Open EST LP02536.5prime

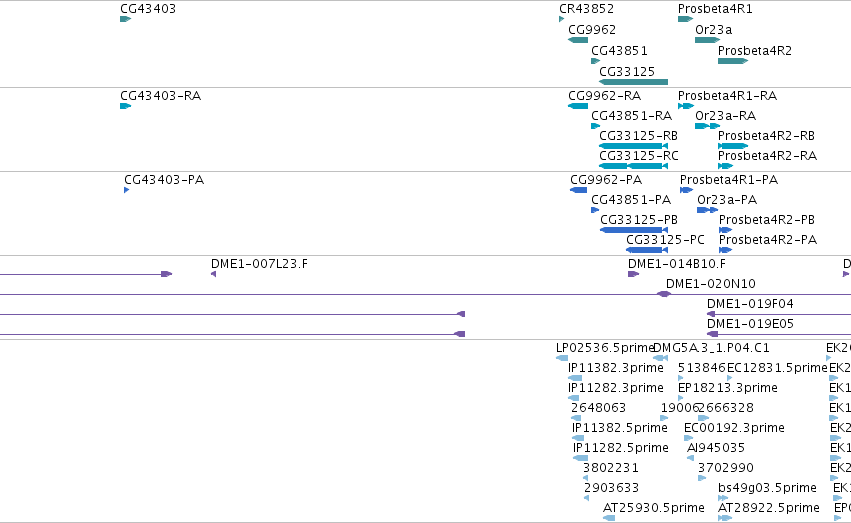tap(562, 358)
